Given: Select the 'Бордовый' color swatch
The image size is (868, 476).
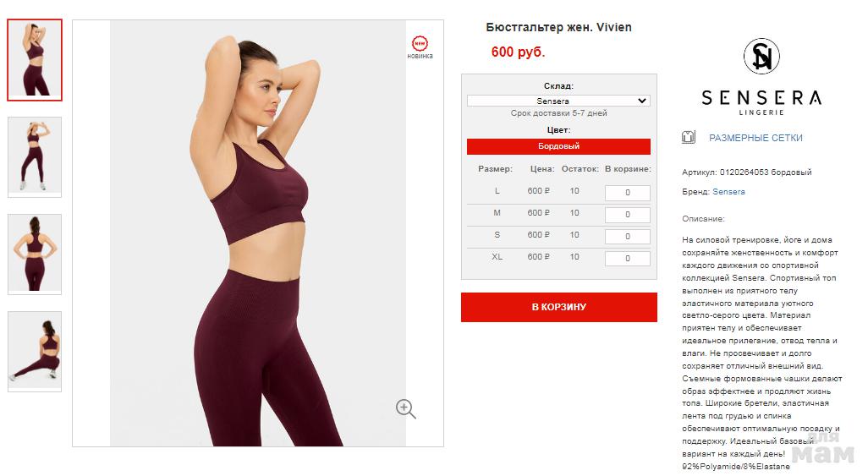Looking at the screenshot, I should pyautogui.click(x=558, y=146).
